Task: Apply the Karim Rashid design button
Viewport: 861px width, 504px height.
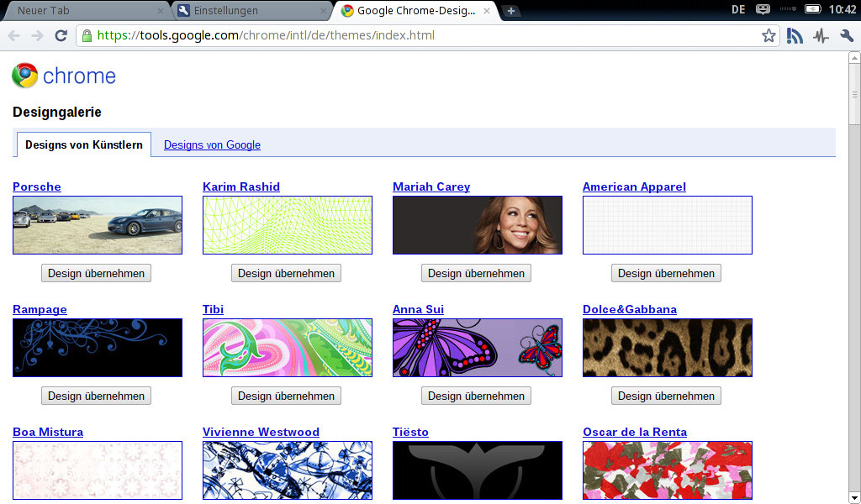Action: (x=286, y=273)
